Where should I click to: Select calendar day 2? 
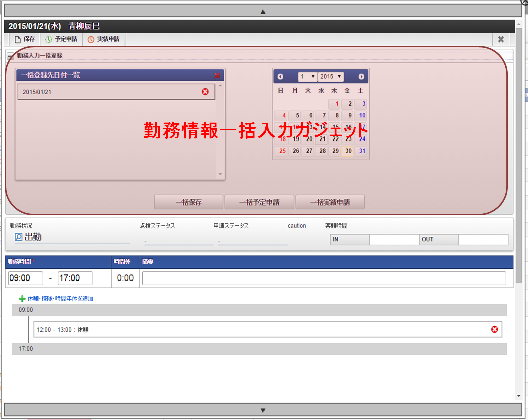347,104
